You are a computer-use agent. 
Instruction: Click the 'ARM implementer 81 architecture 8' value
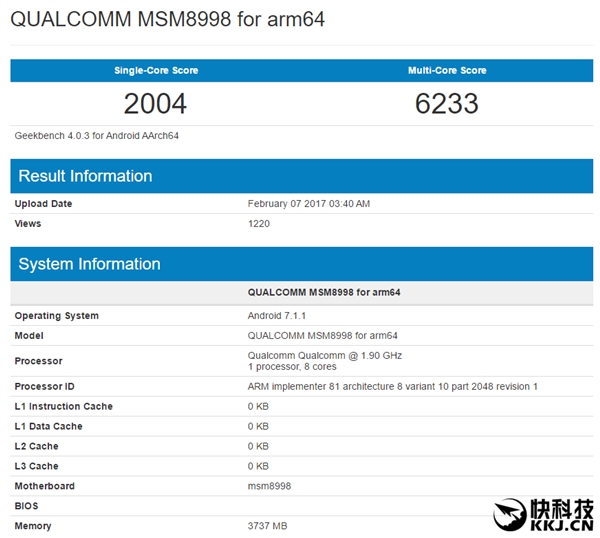pyautogui.click(x=393, y=386)
